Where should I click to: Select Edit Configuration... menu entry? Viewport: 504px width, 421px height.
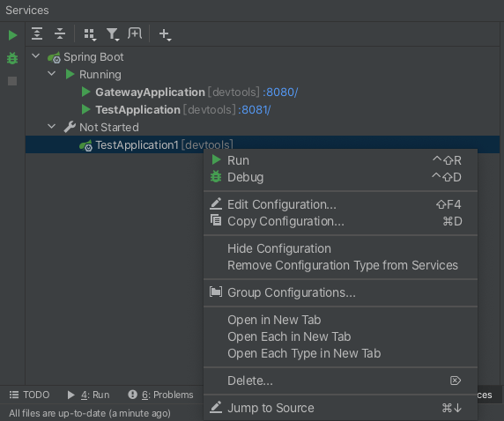[340, 204]
